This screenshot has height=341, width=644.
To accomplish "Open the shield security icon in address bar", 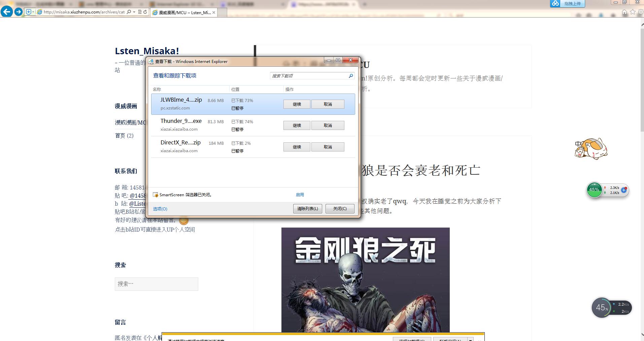I will tap(29, 12).
